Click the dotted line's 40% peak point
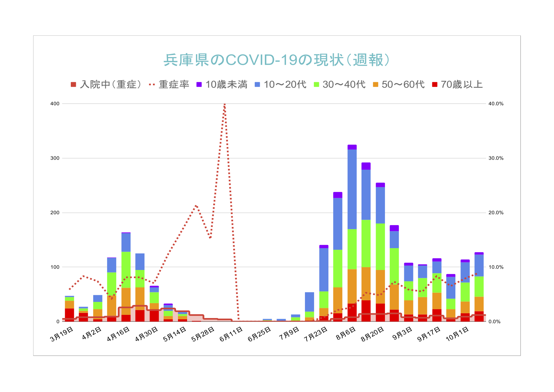The width and height of the screenshot is (554, 392). [x=224, y=104]
